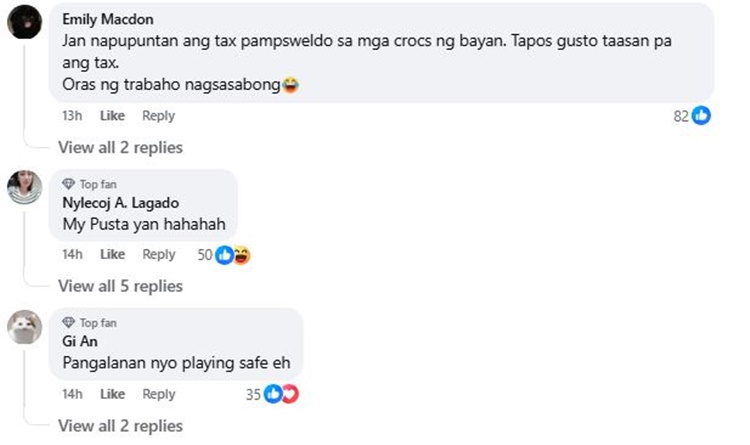750x445 pixels.
Task: Reply to Gi An's comment
Action: 159,394
